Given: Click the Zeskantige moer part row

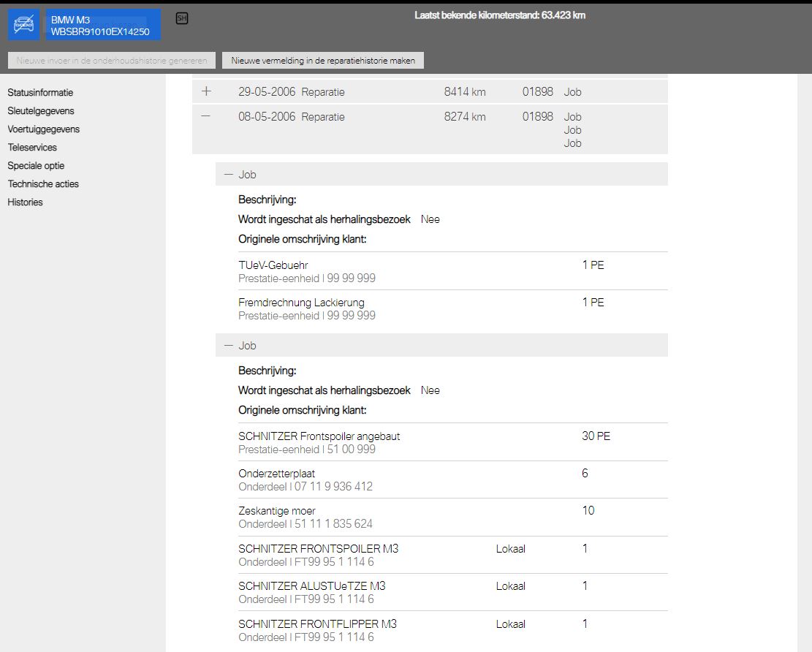Looking at the screenshot, I should coord(452,517).
